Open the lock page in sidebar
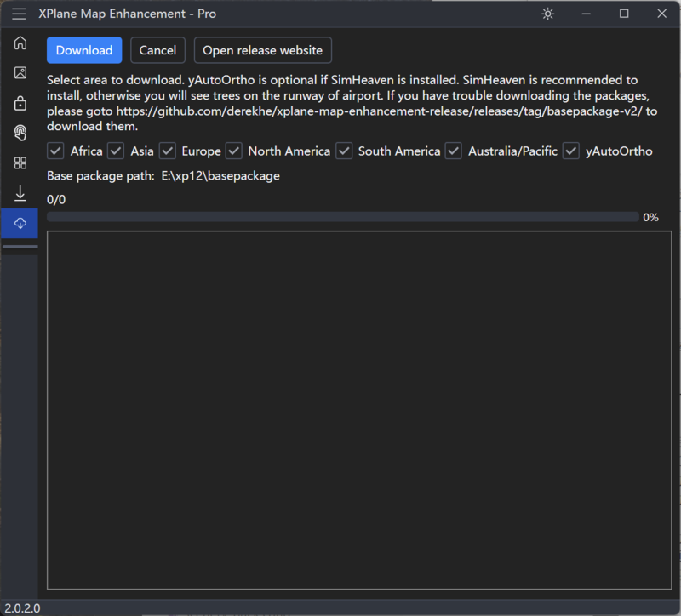 [20, 103]
